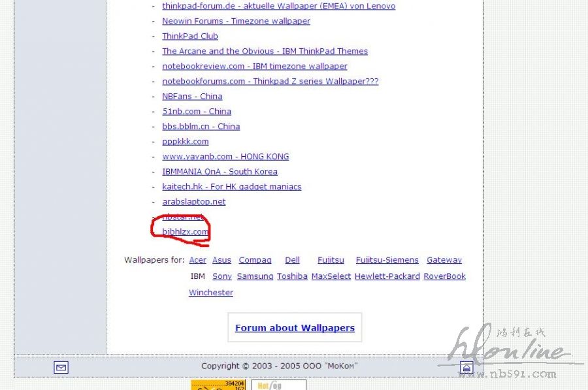The image size is (588, 390).
Task: Open the Forum about Wallpapers link
Action: [295, 328]
